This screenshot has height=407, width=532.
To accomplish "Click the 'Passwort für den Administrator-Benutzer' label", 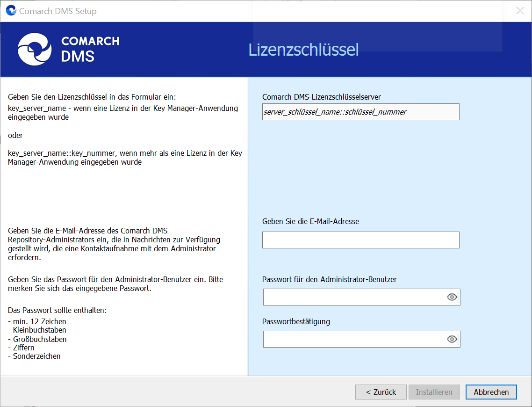I will [x=330, y=279].
